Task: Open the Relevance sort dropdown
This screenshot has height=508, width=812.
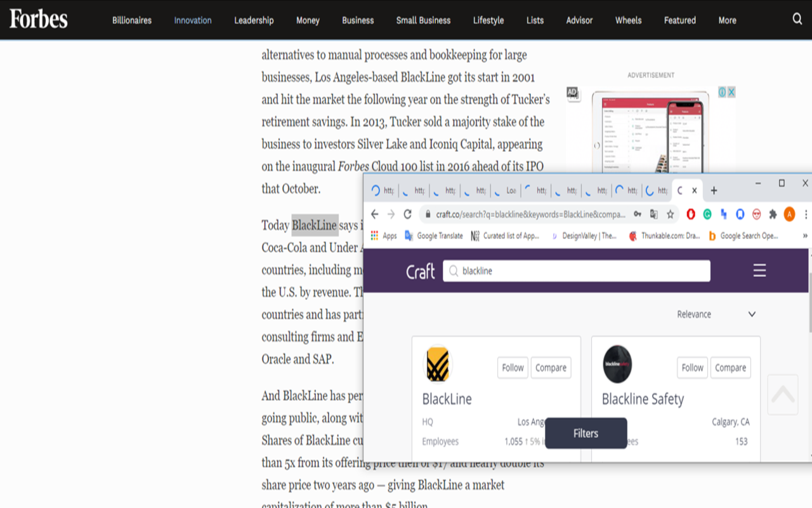Action: [716, 314]
